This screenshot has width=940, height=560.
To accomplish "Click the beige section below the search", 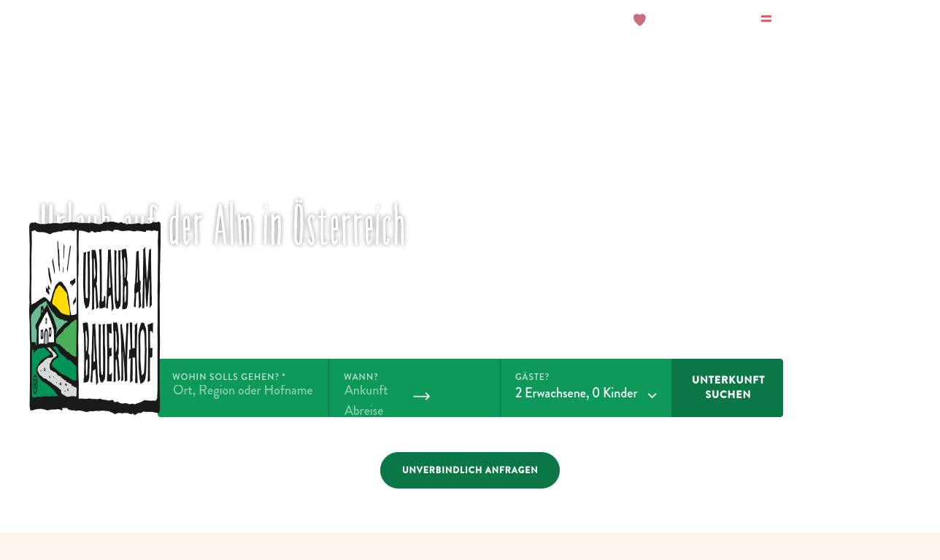I will click(x=470, y=546).
